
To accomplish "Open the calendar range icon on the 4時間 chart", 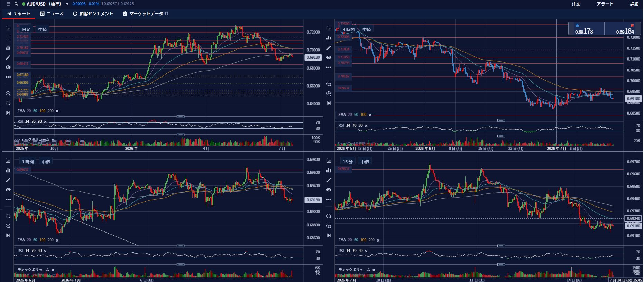I will 329,28.
